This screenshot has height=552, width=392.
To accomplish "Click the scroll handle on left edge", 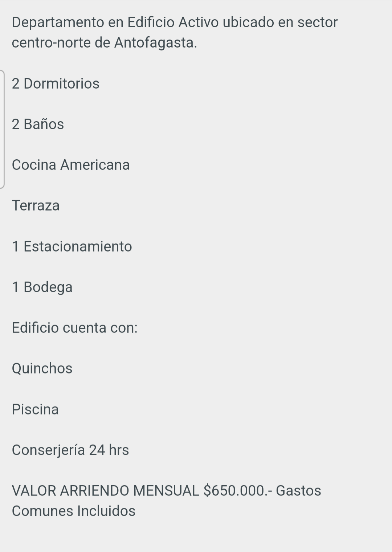I will (2, 129).
